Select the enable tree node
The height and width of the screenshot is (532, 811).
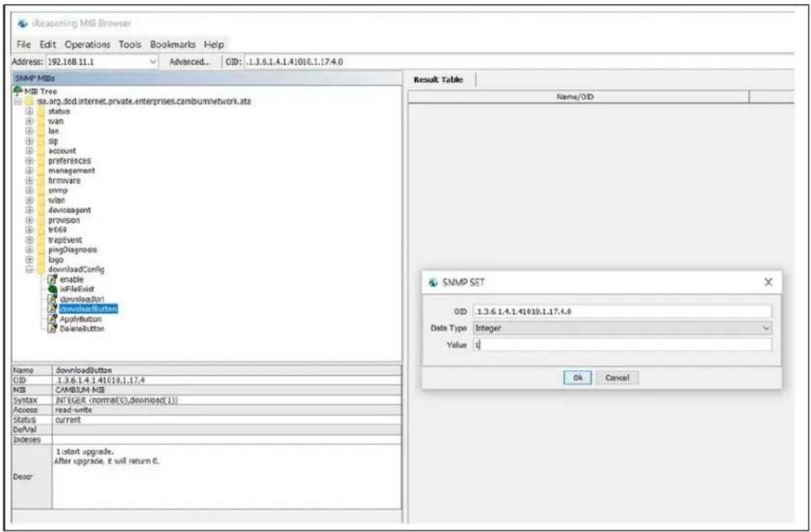(71, 279)
